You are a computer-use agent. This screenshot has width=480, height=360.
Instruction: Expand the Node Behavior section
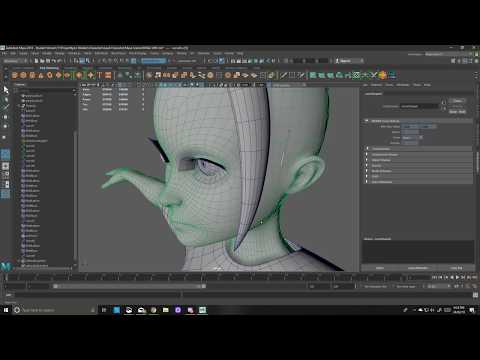(418, 171)
